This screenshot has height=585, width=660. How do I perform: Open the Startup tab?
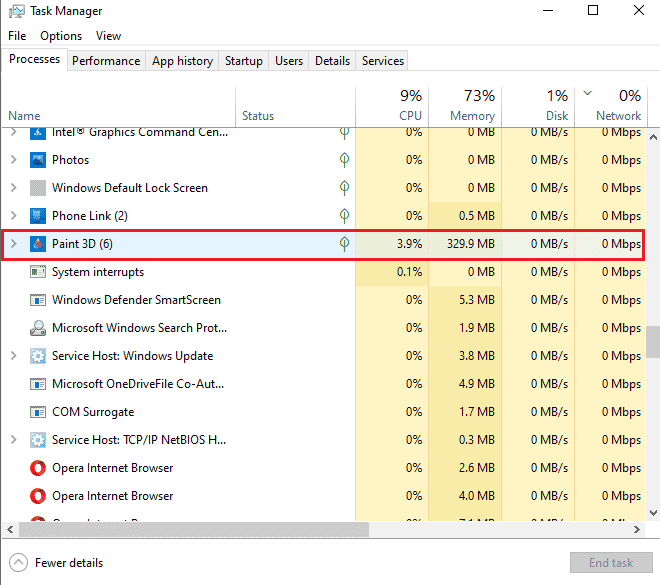243,61
